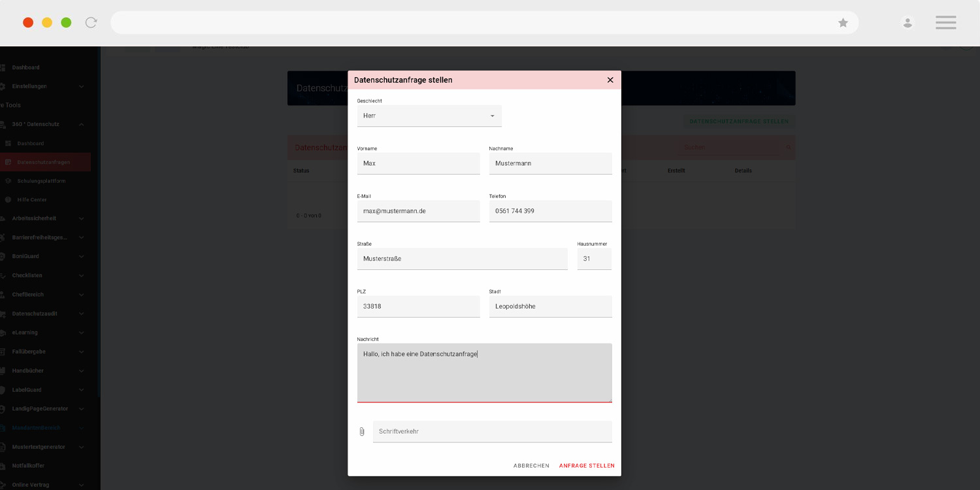This screenshot has height=490, width=980.
Task: Expand the Checklisten chevron
Action: [x=82, y=276]
